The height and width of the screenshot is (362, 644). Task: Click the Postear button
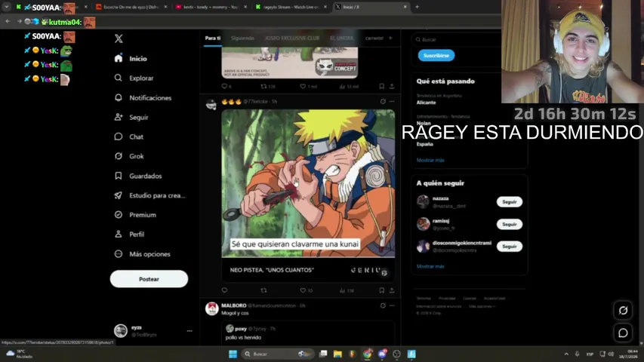tap(149, 279)
